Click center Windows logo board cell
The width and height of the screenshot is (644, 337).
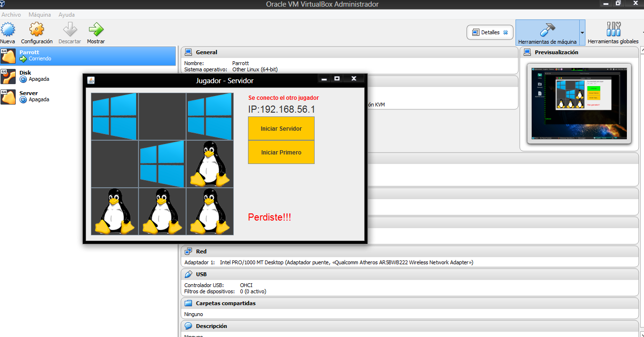coord(162,164)
